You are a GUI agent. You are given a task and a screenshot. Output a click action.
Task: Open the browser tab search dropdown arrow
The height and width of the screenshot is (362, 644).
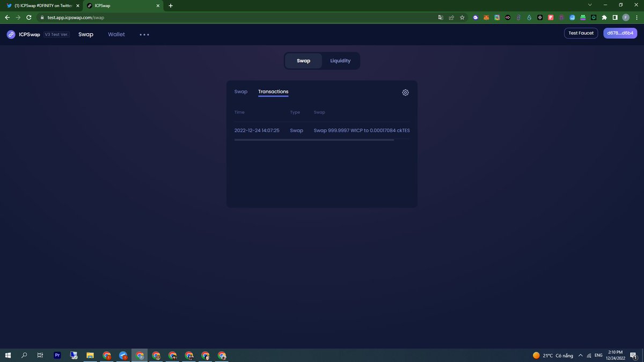pos(590,5)
